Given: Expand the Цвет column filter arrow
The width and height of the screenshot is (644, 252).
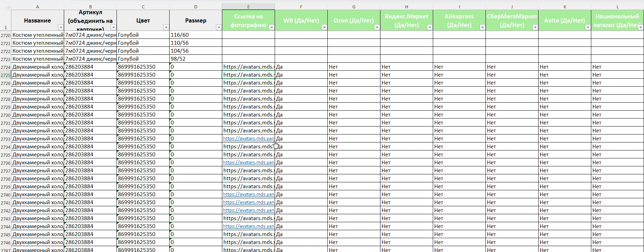Looking at the screenshot, I should click(x=166, y=27).
